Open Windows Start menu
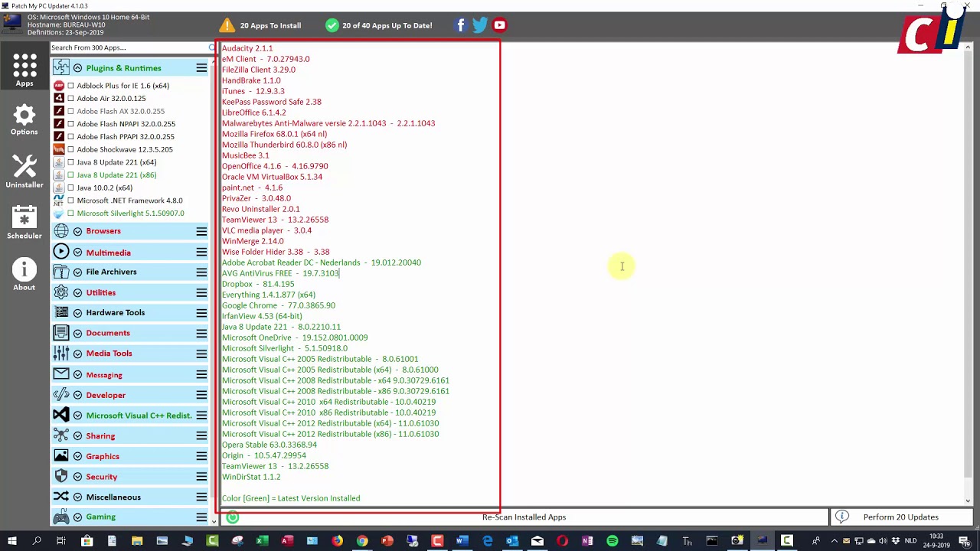 pos(11,541)
